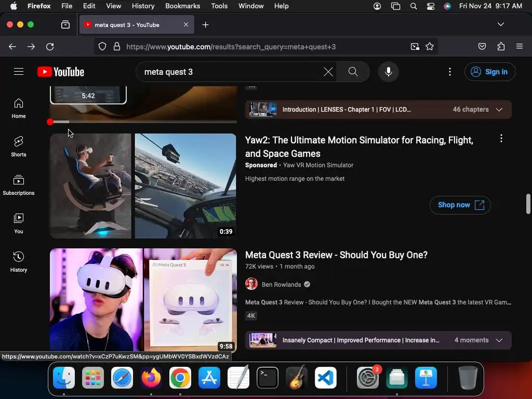Open Firefox application menu

coord(520,46)
